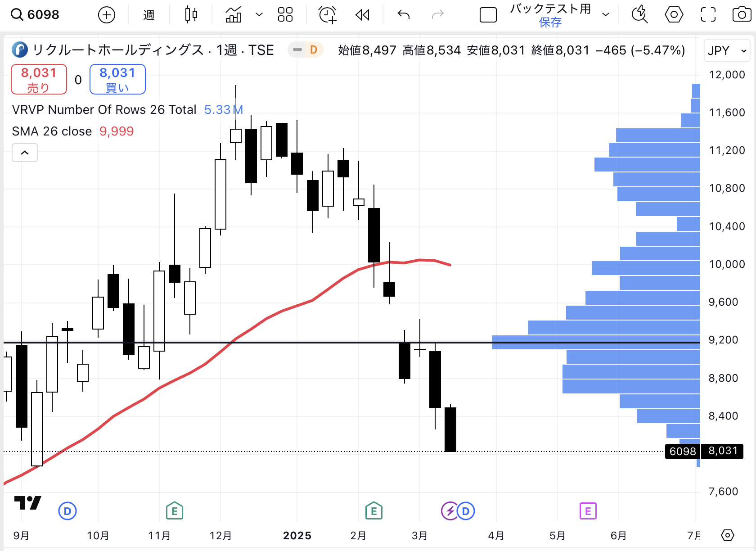Click the 12,000 price axis label

(x=727, y=75)
